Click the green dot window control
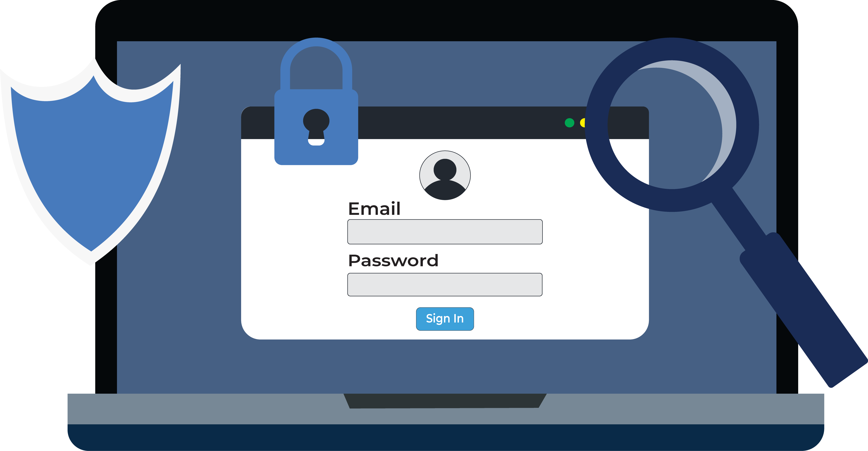Screen dimensions: 868x451 click(569, 123)
